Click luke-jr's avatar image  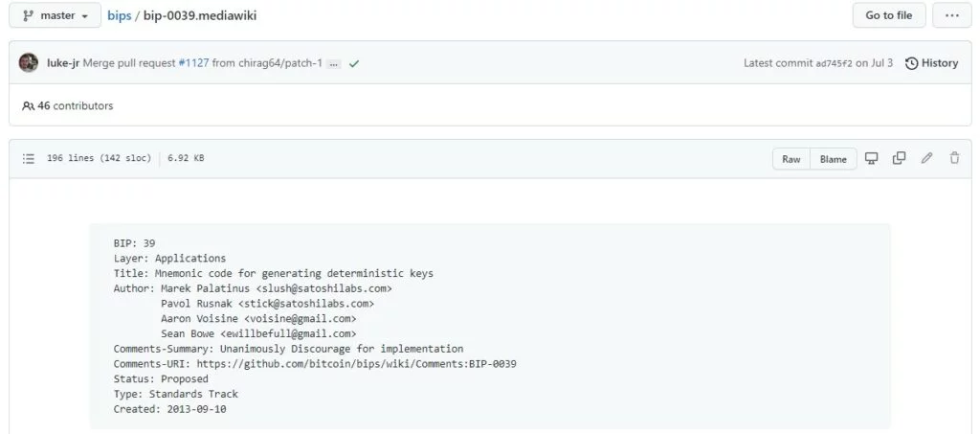click(x=29, y=63)
